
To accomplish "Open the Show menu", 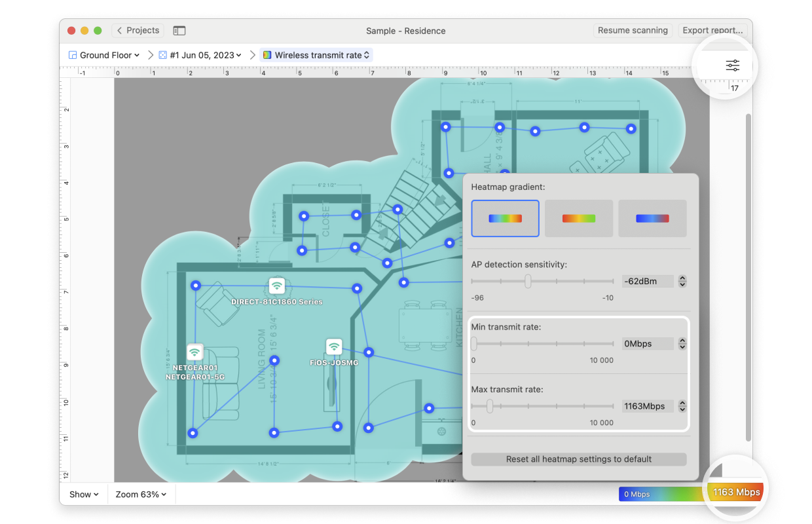I will pyautogui.click(x=84, y=495).
